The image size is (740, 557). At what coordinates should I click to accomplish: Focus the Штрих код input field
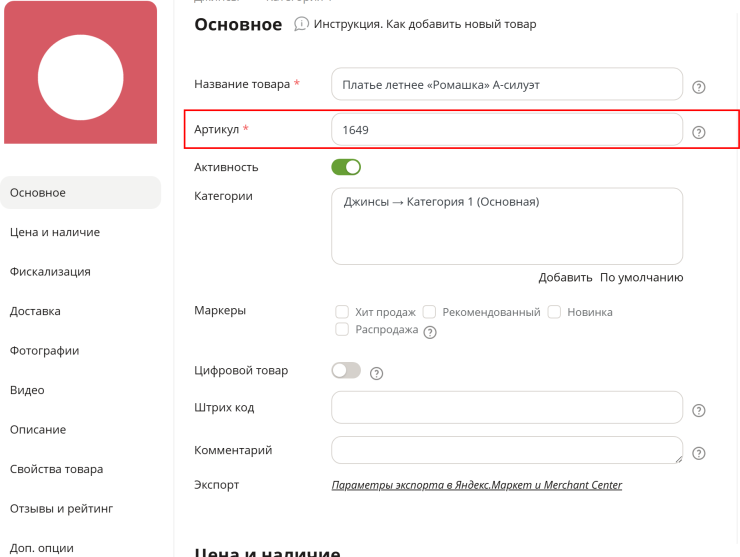click(x=507, y=407)
